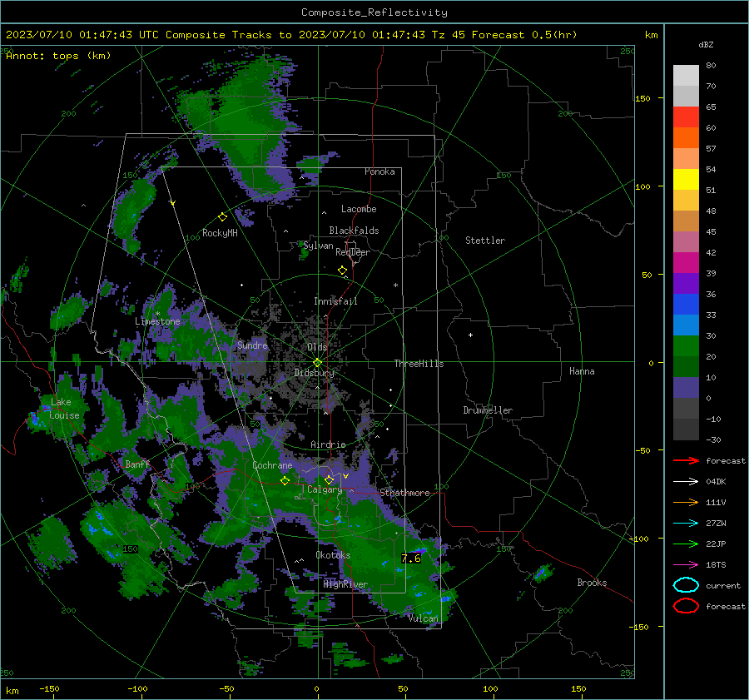
Task: Click the dBZ scale heading
Action: [x=706, y=44]
